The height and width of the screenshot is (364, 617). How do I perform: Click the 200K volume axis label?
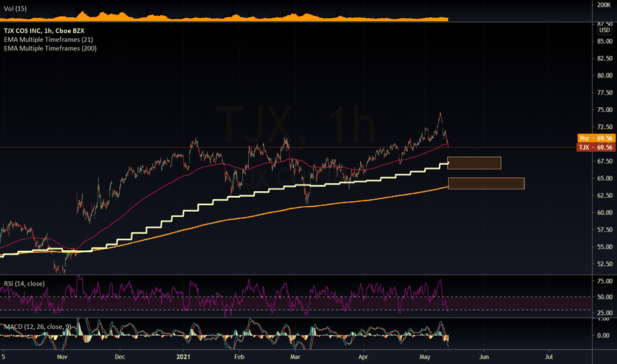tap(604, 5)
